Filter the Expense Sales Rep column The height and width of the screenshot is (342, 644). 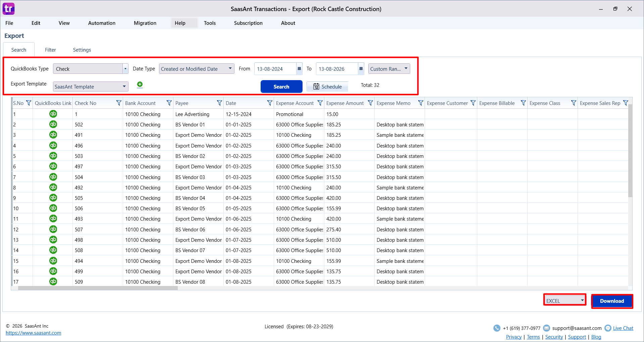point(626,103)
